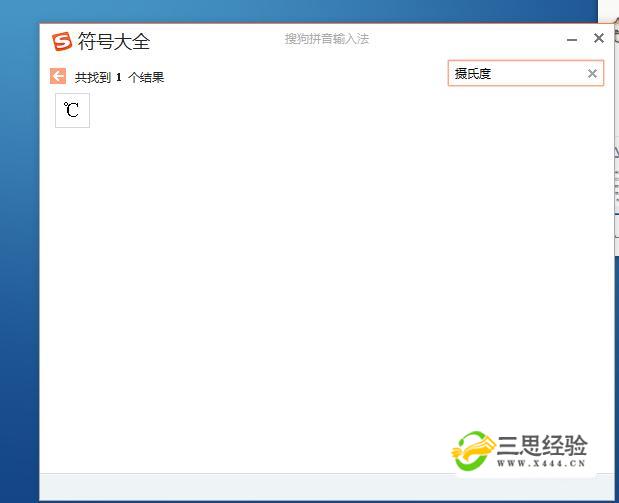Click the Sogou S logo icon

62,41
